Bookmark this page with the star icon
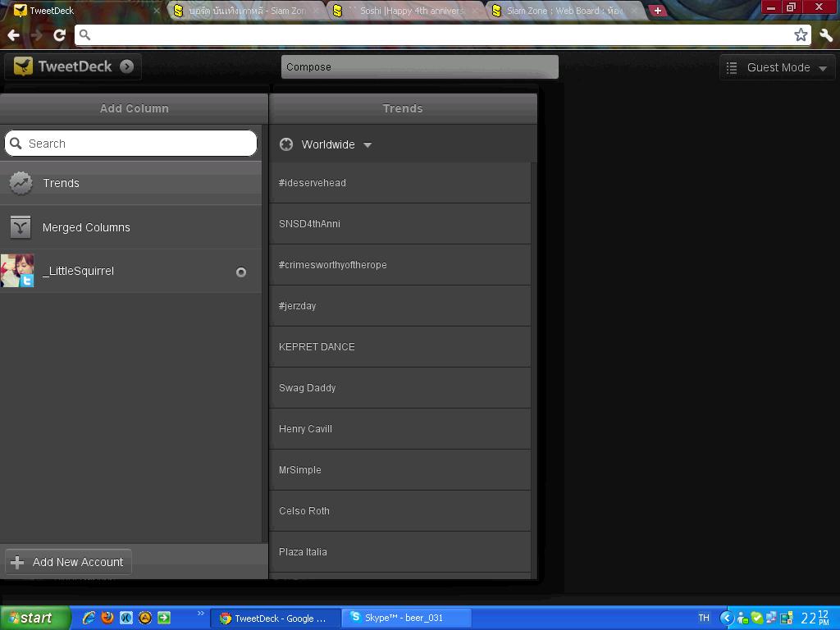 click(x=801, y=35)
